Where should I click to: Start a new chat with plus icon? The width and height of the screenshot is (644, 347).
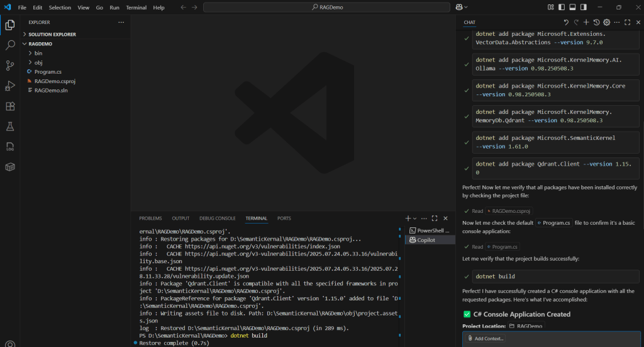point(586,22)
